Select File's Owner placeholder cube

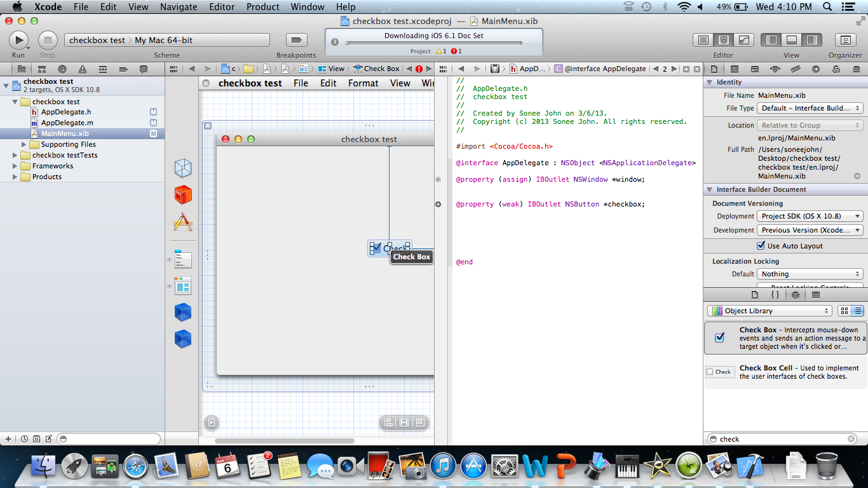(x=183, y=168)
